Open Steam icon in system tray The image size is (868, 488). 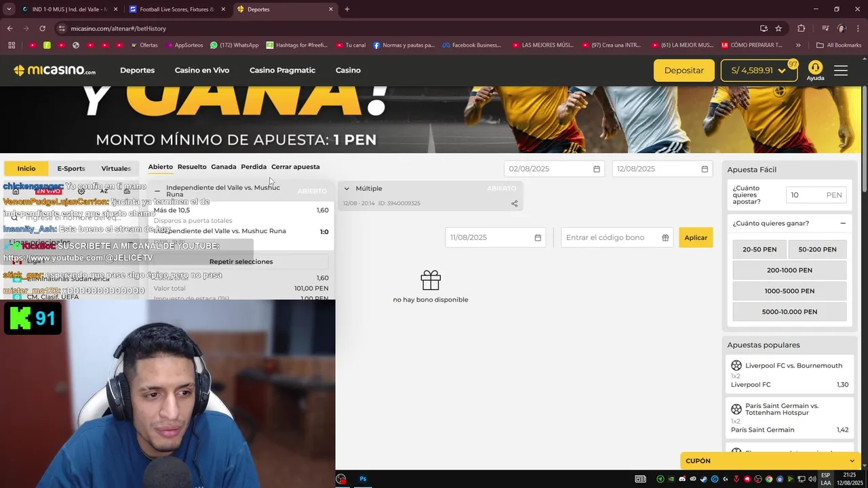coord(704,479)
